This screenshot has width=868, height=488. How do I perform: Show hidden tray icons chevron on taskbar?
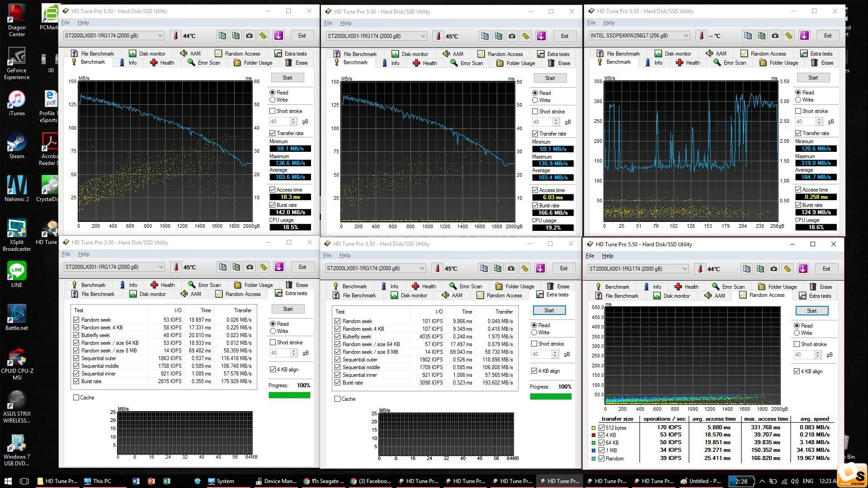(762, 481)
